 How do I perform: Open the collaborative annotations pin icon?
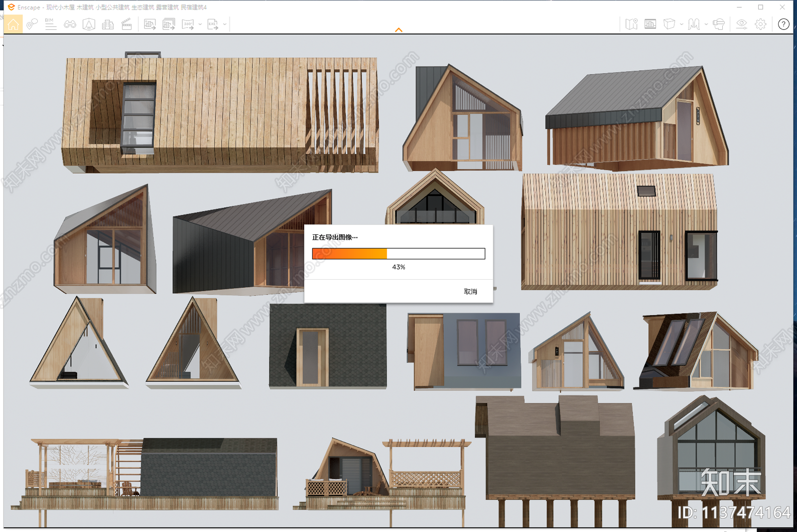(x=32, y=24)
